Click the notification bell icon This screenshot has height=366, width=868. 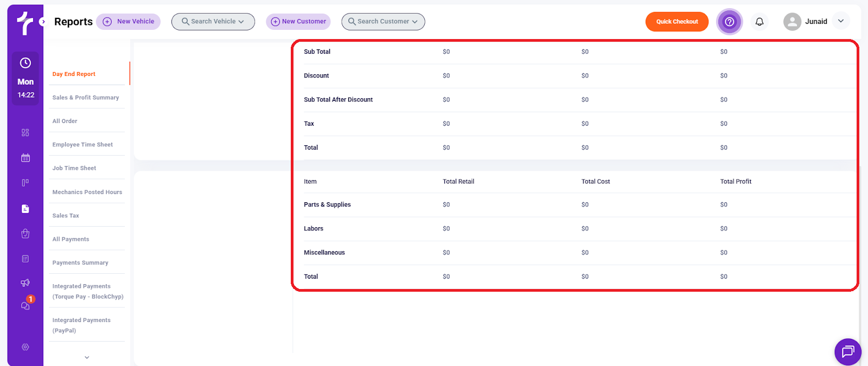pyautogui.click(x=759, y=22)
